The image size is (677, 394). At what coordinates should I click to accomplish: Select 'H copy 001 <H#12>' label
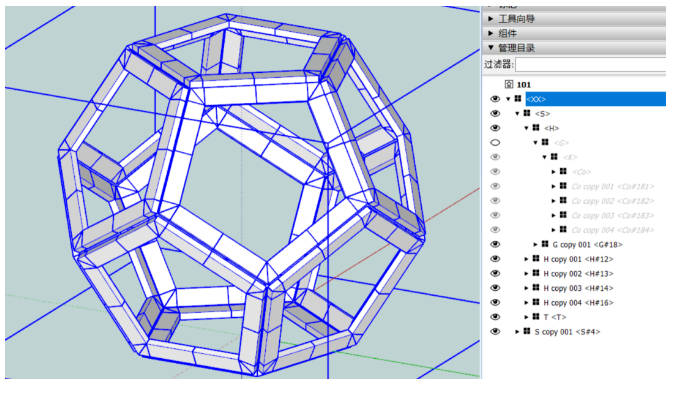(x=578, y=259)
